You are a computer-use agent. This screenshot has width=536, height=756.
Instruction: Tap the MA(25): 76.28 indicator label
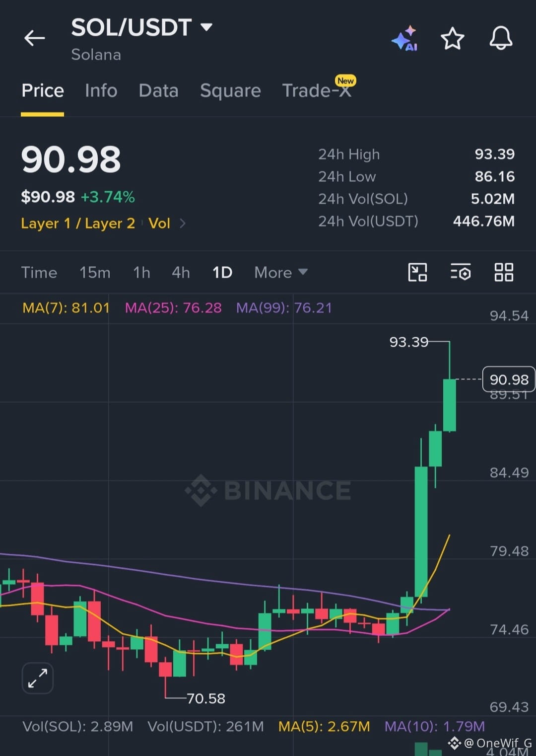(x=173, y=308)
